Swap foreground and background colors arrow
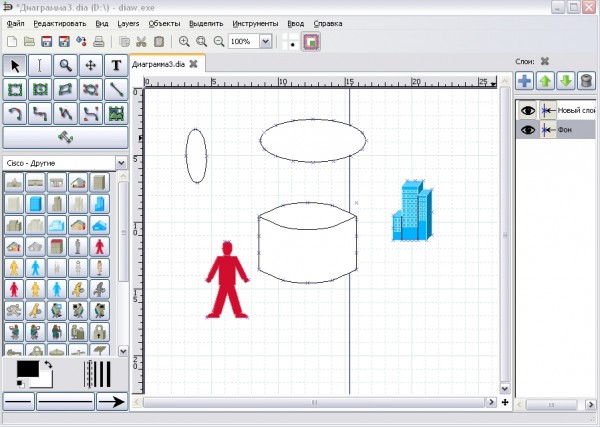The width and height of the screenshot is (600, 427). (48, 364)
